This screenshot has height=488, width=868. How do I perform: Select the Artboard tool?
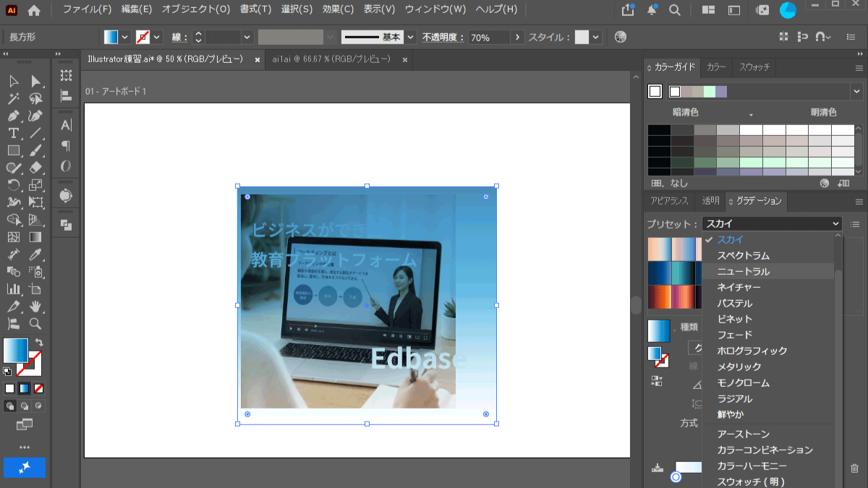[35, 289]
